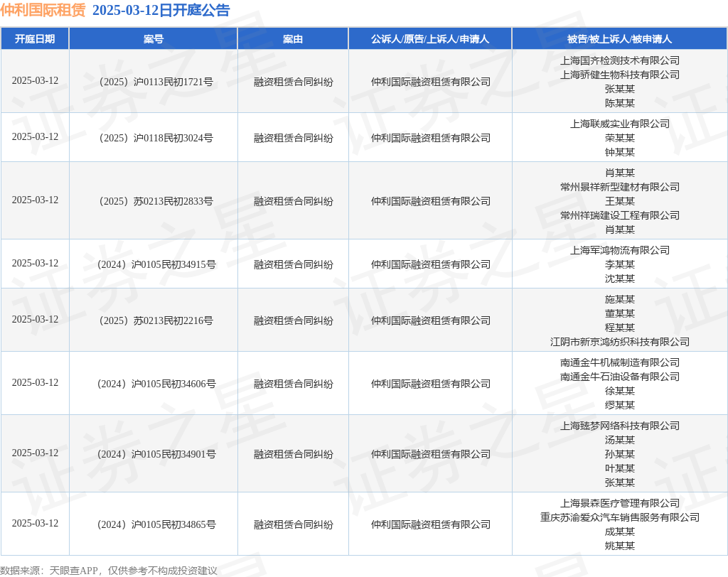Click defendant 常州景祥新型建材有限公司
The height and width of the screenshot is (577, 728).
(620, 187)
